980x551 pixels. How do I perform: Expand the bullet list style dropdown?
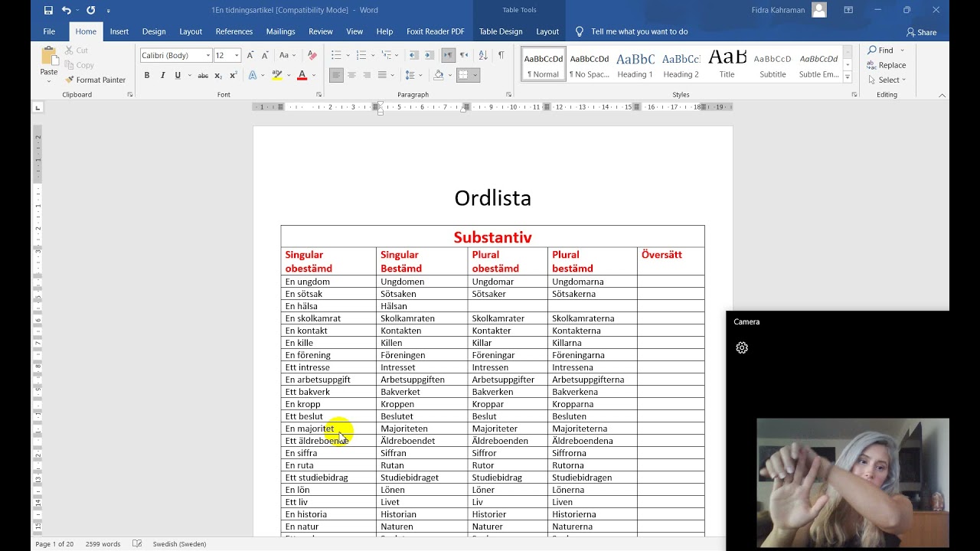point(348,55)
